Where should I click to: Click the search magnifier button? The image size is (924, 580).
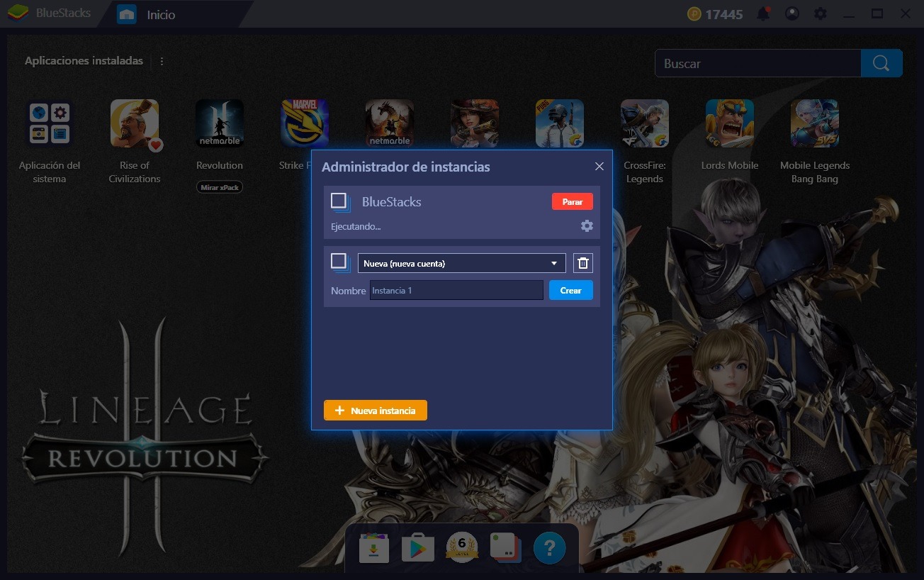point(881,63)
